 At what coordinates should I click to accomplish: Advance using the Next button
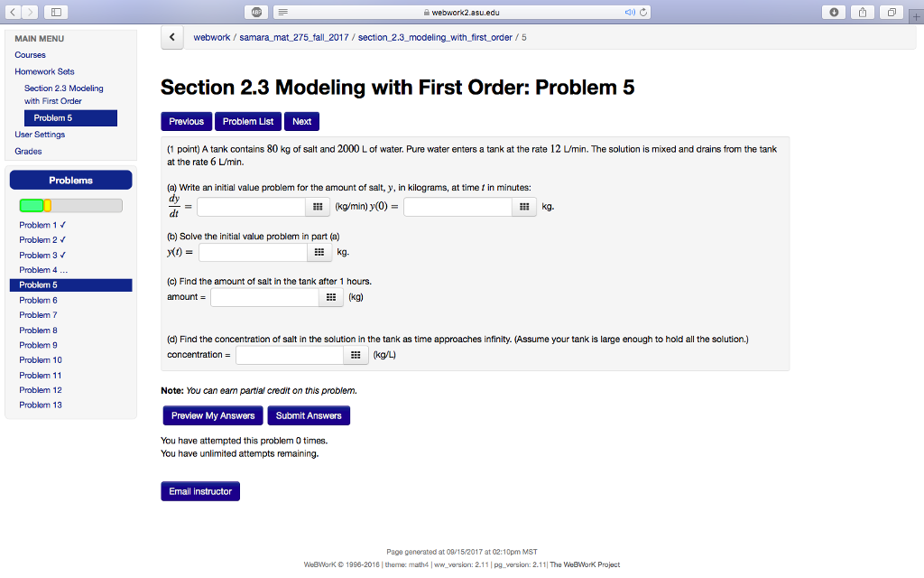tap(301, 121)
